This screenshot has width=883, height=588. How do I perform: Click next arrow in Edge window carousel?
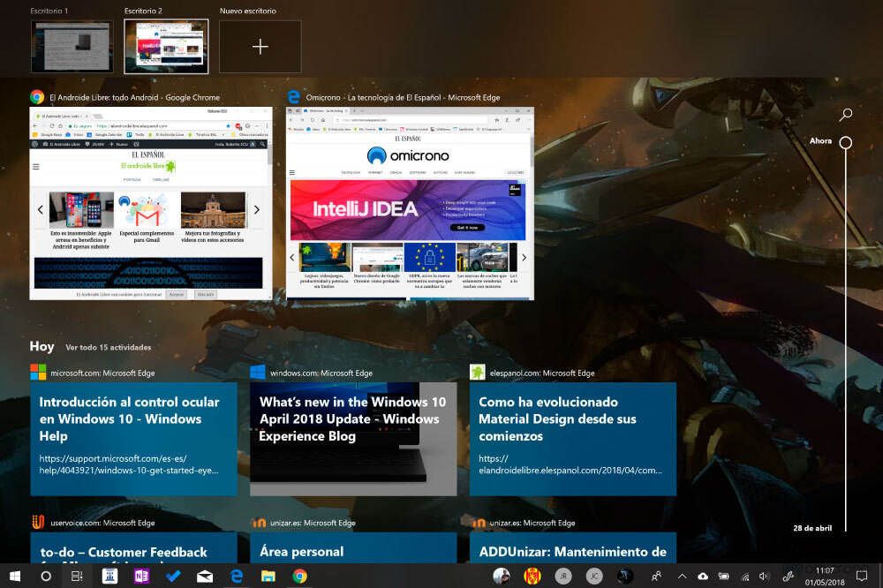(525, 258)
